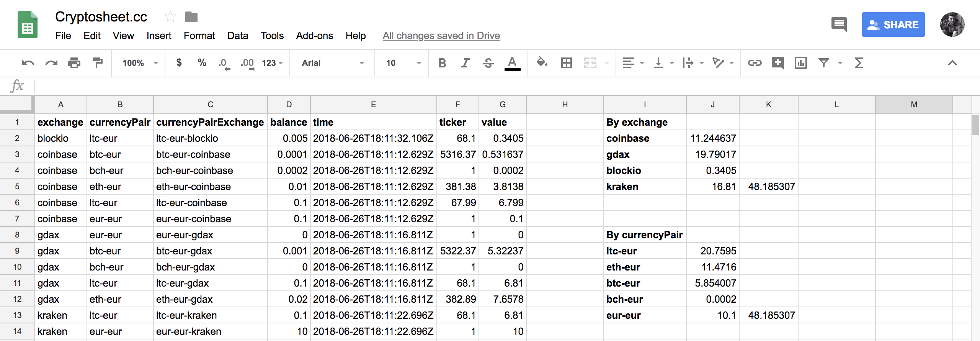
Task: Format selection as currency
Action: point(179,62)
